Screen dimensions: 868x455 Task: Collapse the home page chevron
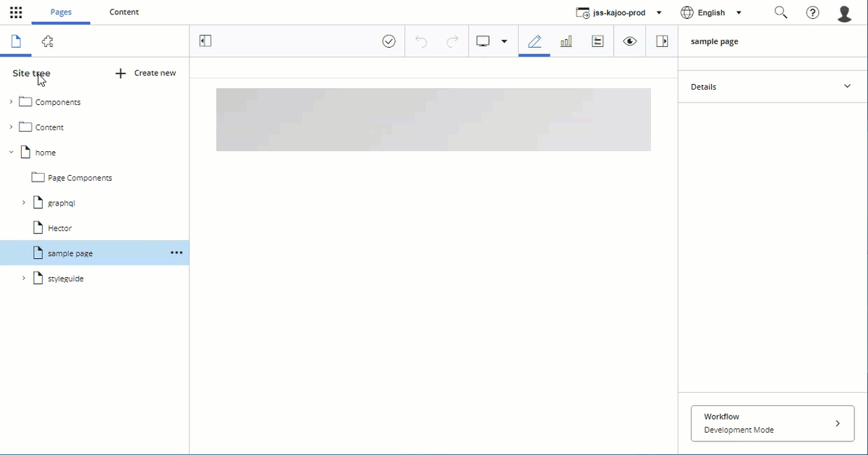click(x=11, y=153)
